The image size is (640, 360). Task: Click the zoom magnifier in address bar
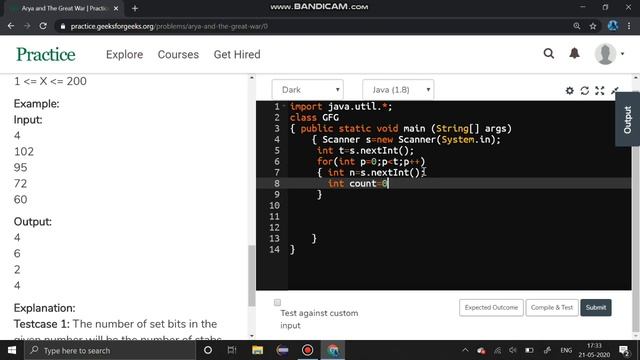point(576,26)
